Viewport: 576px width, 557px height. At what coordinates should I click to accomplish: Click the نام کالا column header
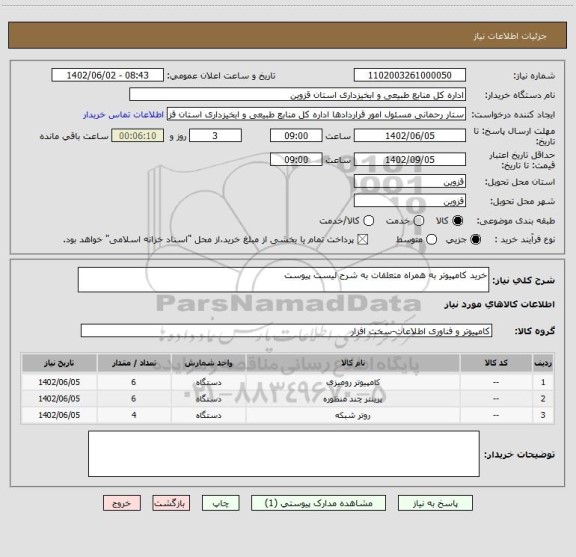(x=353, y=363)
